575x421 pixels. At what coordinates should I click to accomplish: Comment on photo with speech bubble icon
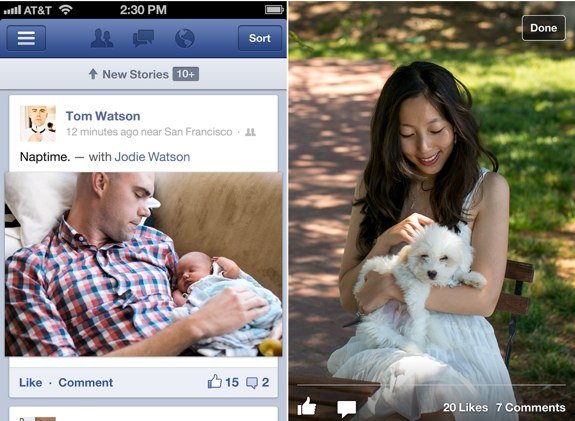[x=347, y=408]
